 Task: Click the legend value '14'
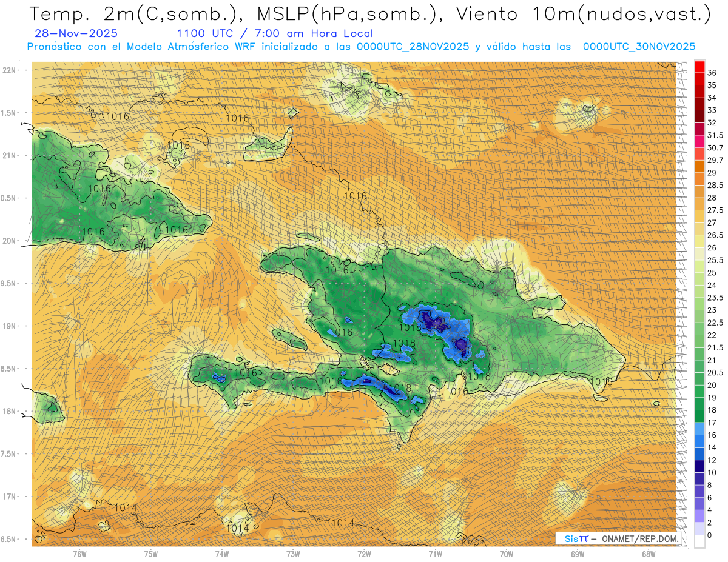pos(712,448)
